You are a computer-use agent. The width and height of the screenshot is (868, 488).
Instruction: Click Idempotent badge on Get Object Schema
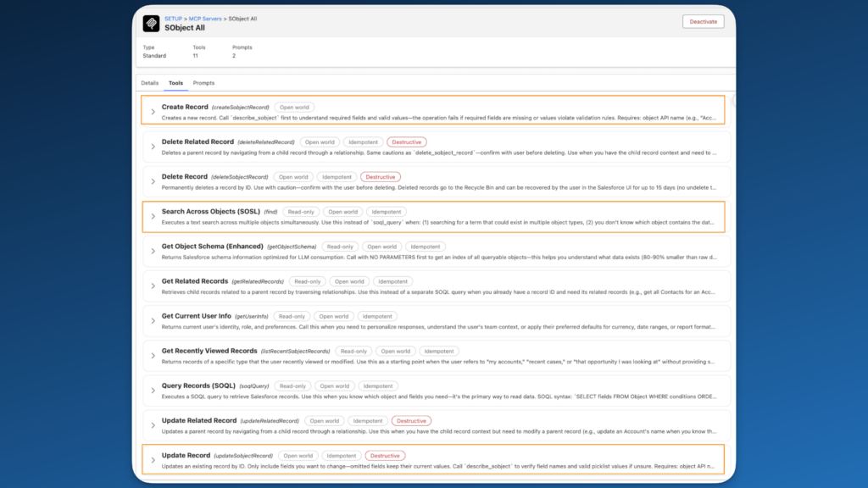[x=426, y=247]
